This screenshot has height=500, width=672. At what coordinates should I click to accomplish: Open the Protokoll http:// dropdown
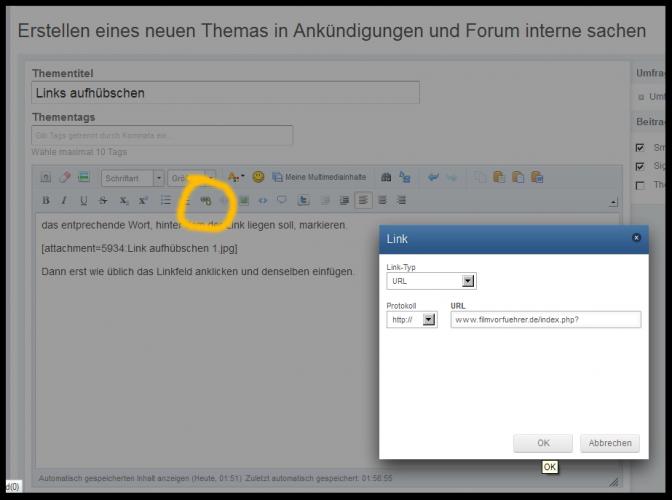click(x=412, y=320)
